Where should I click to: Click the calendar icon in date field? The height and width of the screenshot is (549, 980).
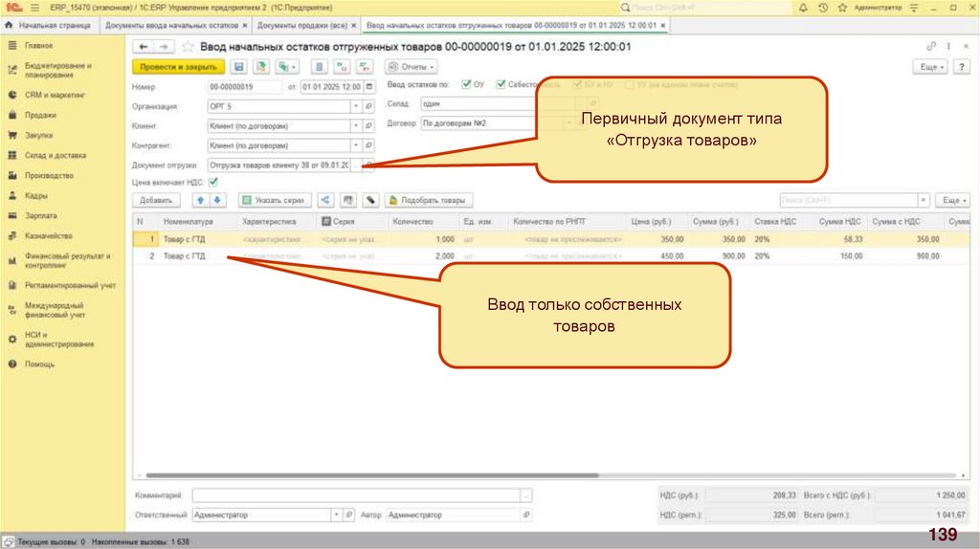369,87
